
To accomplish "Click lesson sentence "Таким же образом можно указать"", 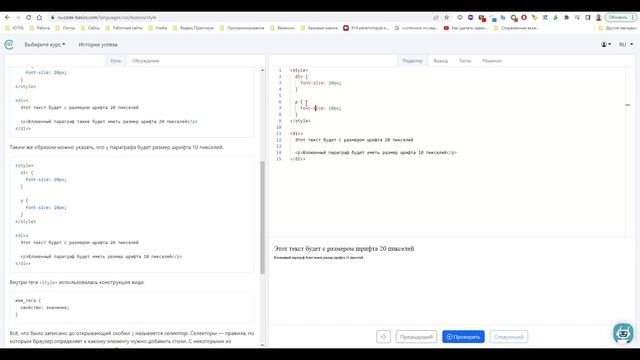I will [x=116, y=147].
